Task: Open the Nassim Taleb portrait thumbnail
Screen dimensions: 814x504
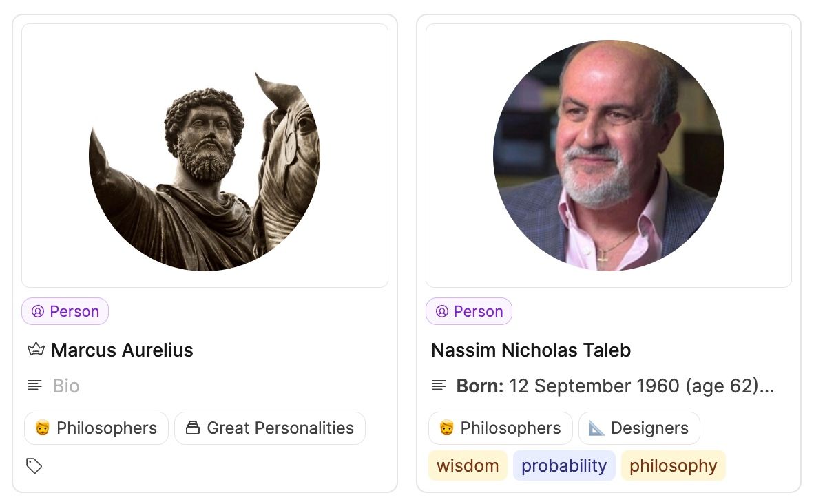Action: pyautogui.click(x=608, y=156)
